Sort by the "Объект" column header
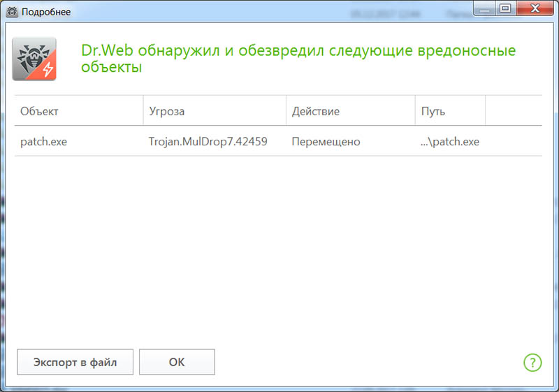The width and height of the screenshot is (559, 392). [x=79, y=111]
